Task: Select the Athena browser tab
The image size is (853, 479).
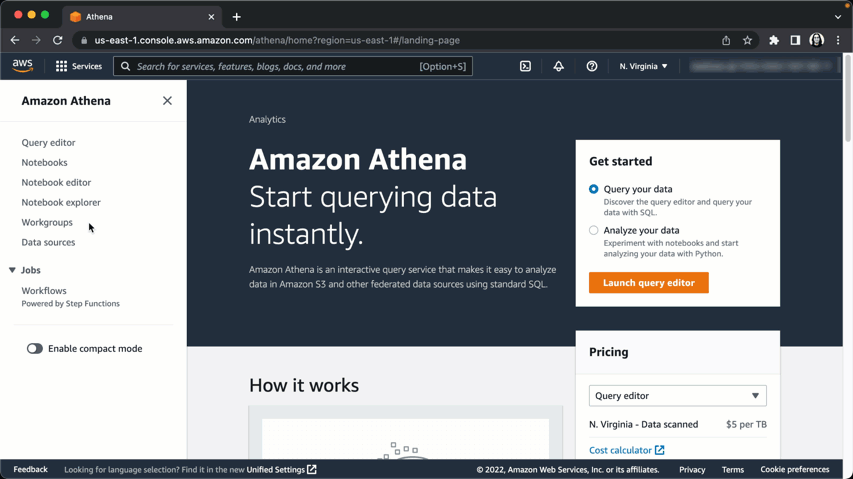Action: pos(141,17)
